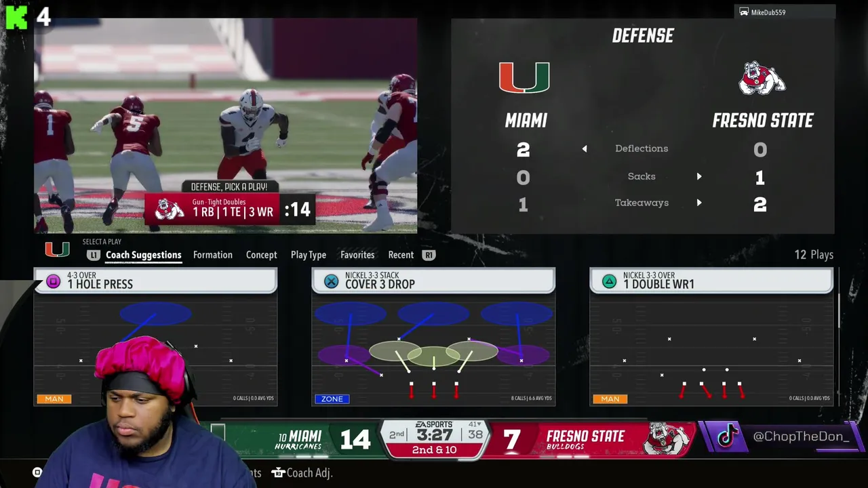Viewport: 868px width, 488px height.
Task: Click the :14 play clock
Action: click(x=297, y=209)
